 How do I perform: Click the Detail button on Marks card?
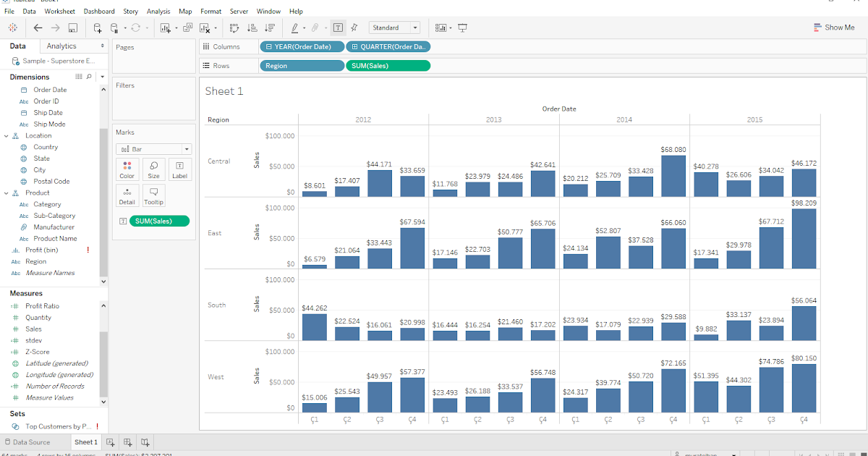[x=127, y=195]
